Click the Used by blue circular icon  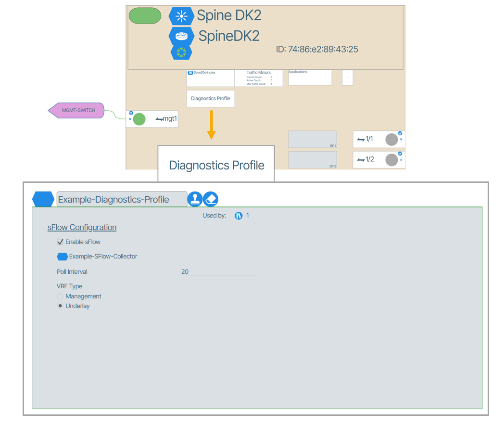[x=238, y=216]
